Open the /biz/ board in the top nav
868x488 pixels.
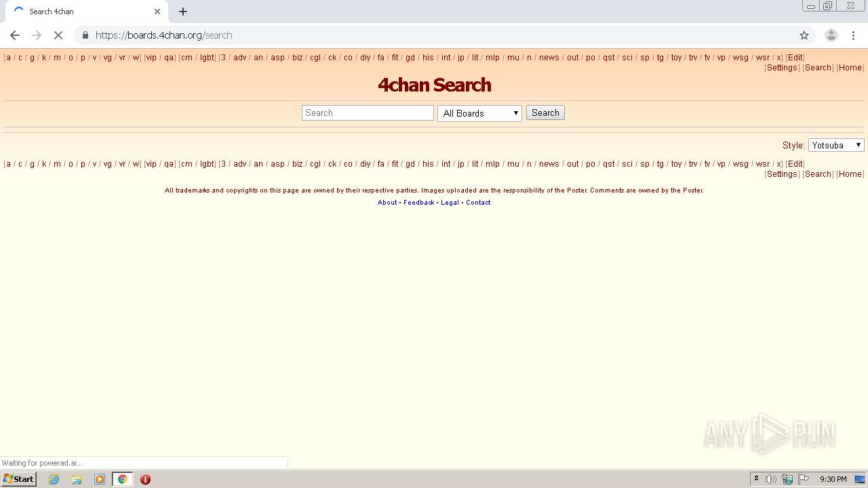coord(297,58)
